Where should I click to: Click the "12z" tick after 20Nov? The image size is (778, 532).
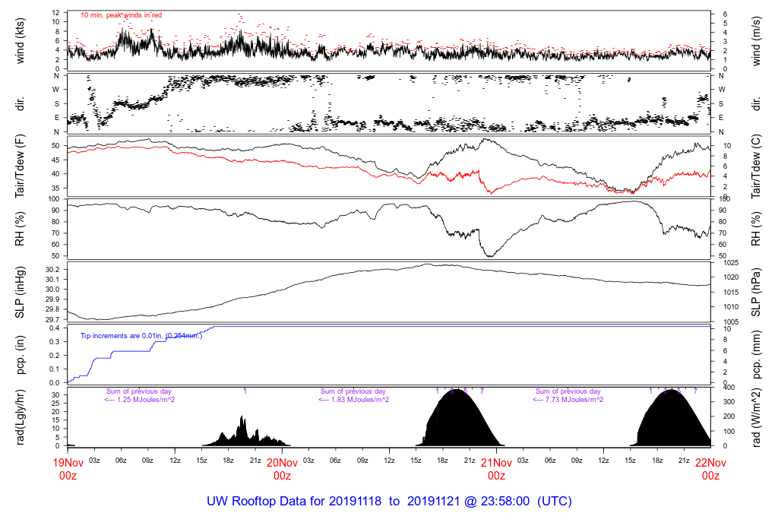tap(389, 461)
